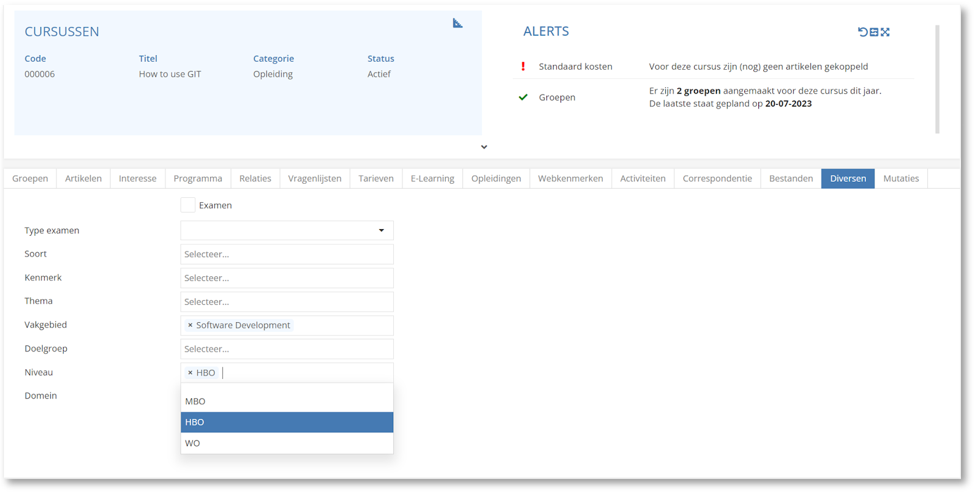Click the red exclamation alert icon
Image resolution: width=980 pixels, height=496 pixels.
[523, 66]
